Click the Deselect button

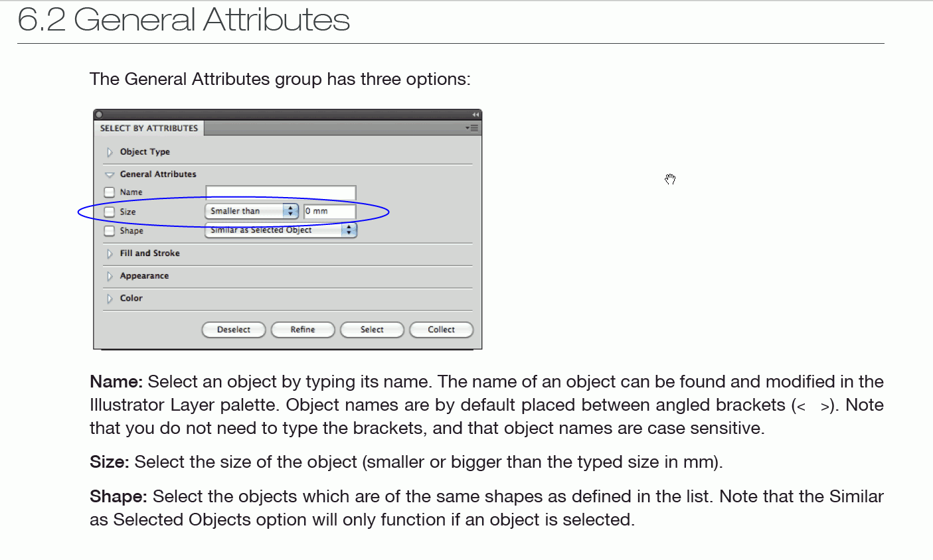[234, 330]
